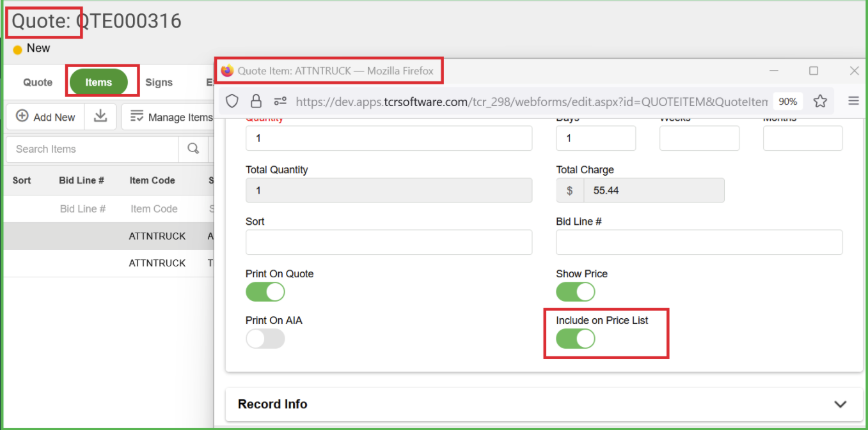Click the Add New button

(x=45, y=116)
